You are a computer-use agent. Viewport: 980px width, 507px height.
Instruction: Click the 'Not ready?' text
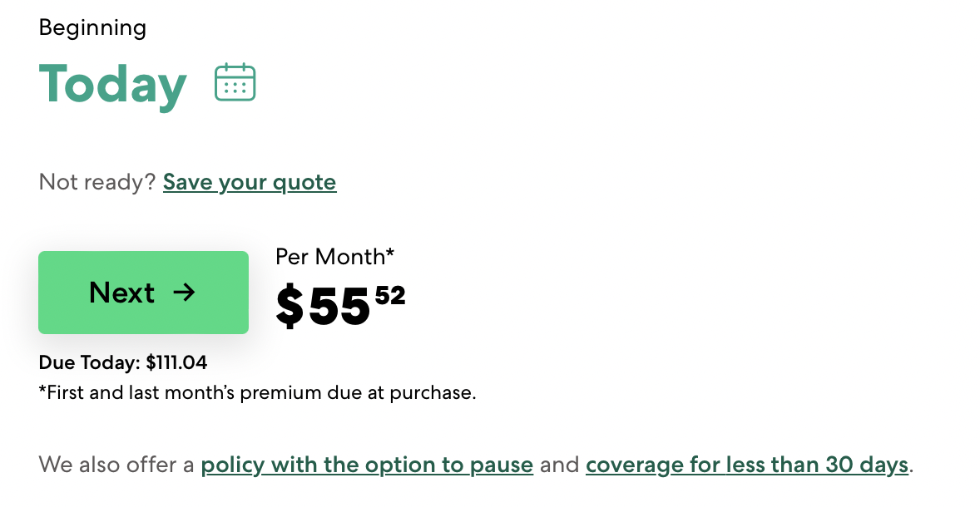click(x=97, y=182)
